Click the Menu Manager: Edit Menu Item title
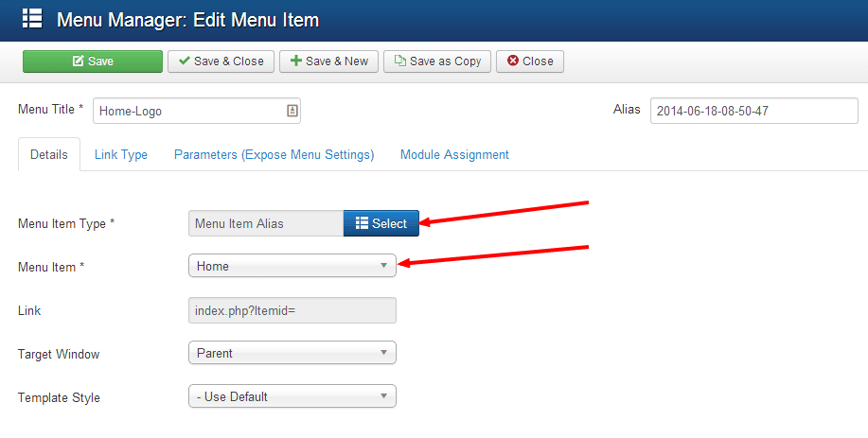This screenshot has width=868, height=438. (x=187, y=19)
